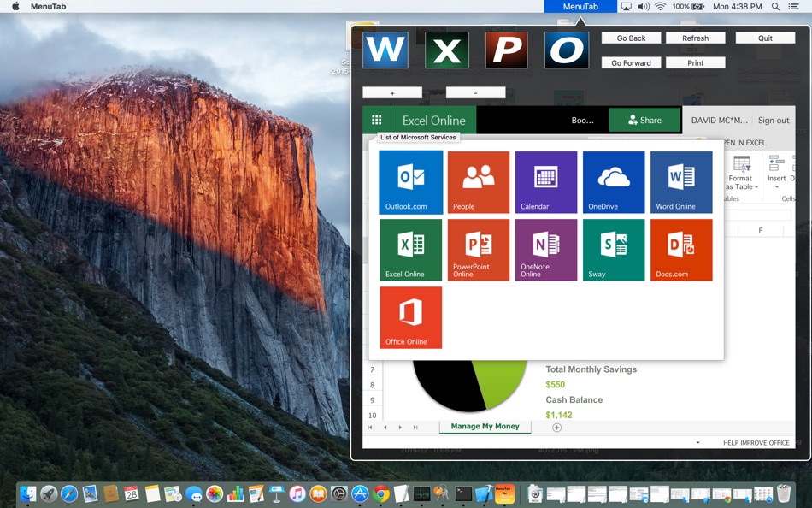
Task: Click the Wi-Fi status icon
Action: point(660,6)
